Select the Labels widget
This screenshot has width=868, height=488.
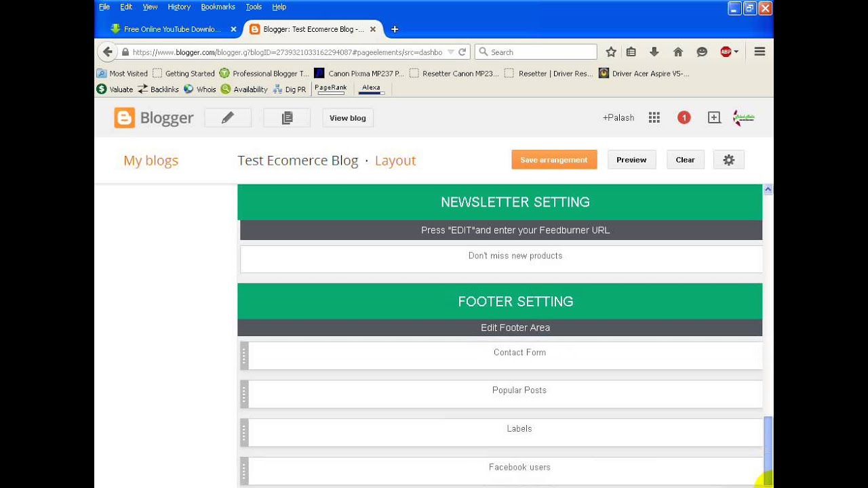502,432
